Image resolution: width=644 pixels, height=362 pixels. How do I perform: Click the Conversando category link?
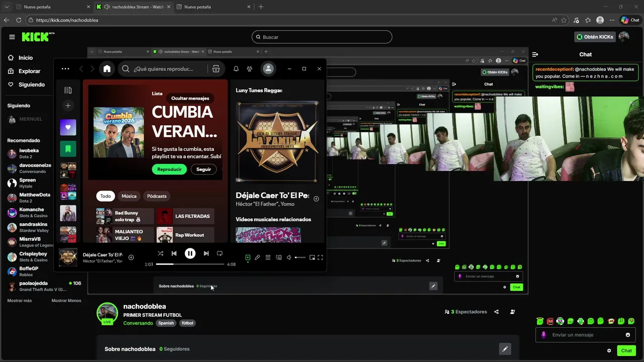pyautogui.click(x=138, y=323)
